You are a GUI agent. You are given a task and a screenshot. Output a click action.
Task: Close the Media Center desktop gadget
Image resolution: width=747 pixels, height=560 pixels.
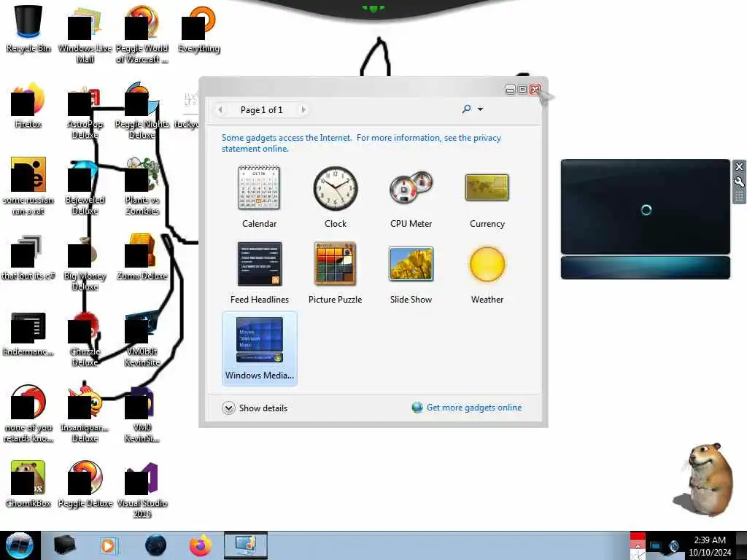(x=739, y=167)
